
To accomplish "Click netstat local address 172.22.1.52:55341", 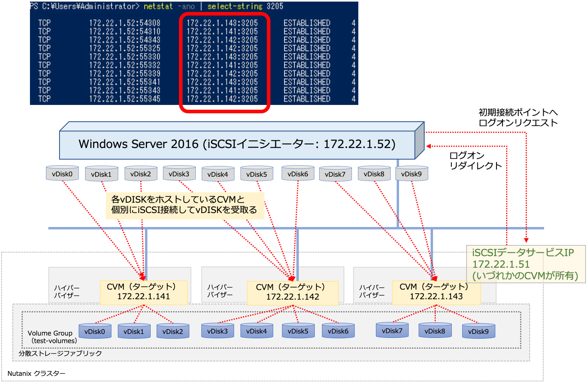I will [x=125, y=82].
